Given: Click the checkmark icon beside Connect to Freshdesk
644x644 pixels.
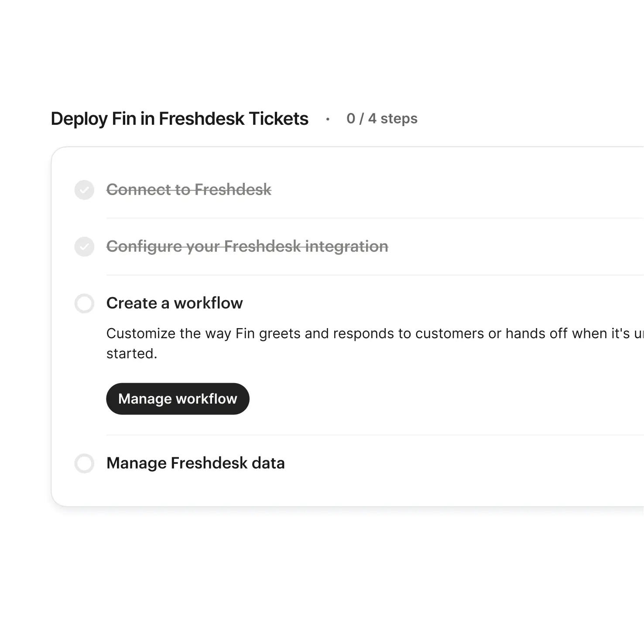Looking at the screenshot, I should 84,190.
